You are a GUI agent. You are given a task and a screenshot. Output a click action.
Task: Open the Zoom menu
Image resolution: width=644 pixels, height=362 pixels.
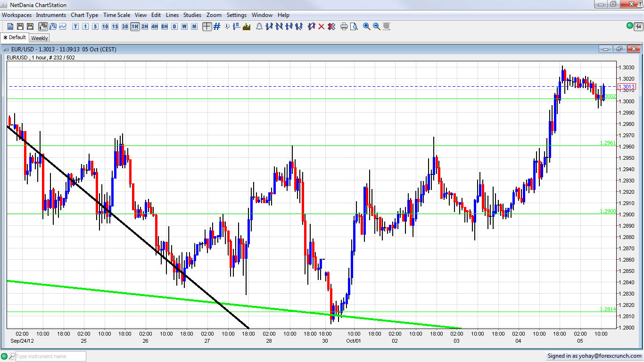tap(214, 15)
